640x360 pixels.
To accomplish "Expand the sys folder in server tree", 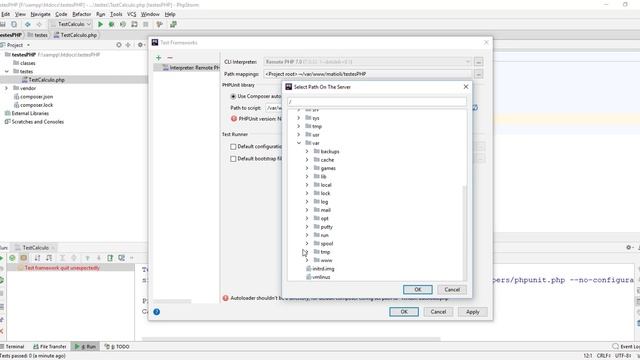I will (x=298, y=118).
